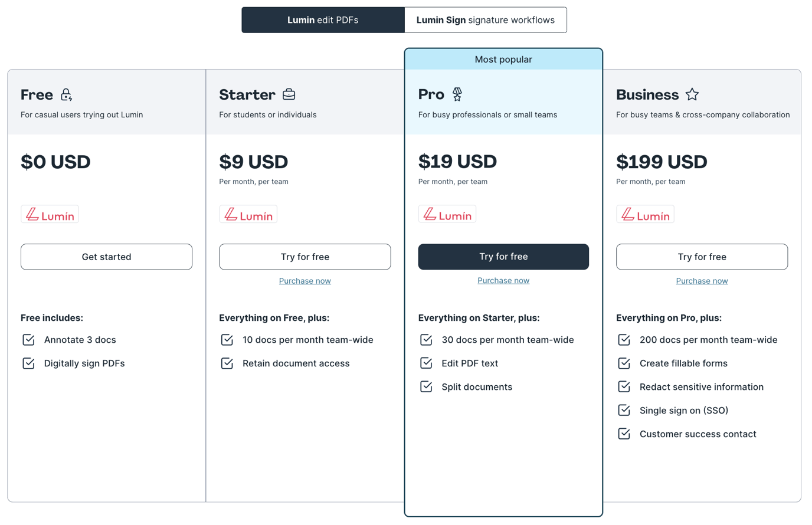Open Purchase now link under Starter plan
The width and height of the screenshot is (812, 525).
point(304,280)
